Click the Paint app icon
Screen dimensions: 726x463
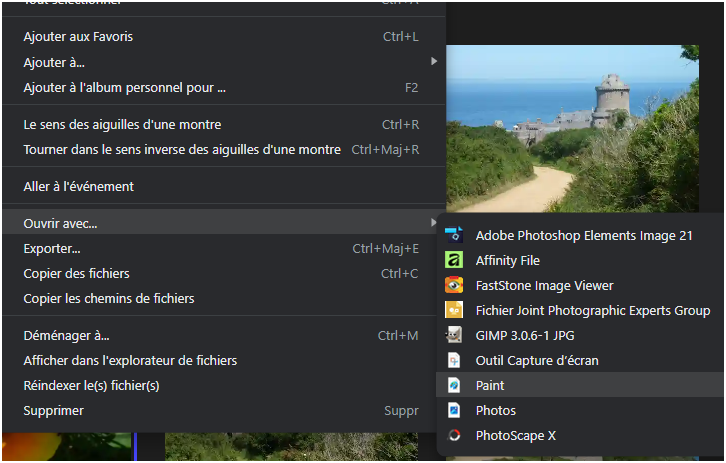tap(454, 385)
